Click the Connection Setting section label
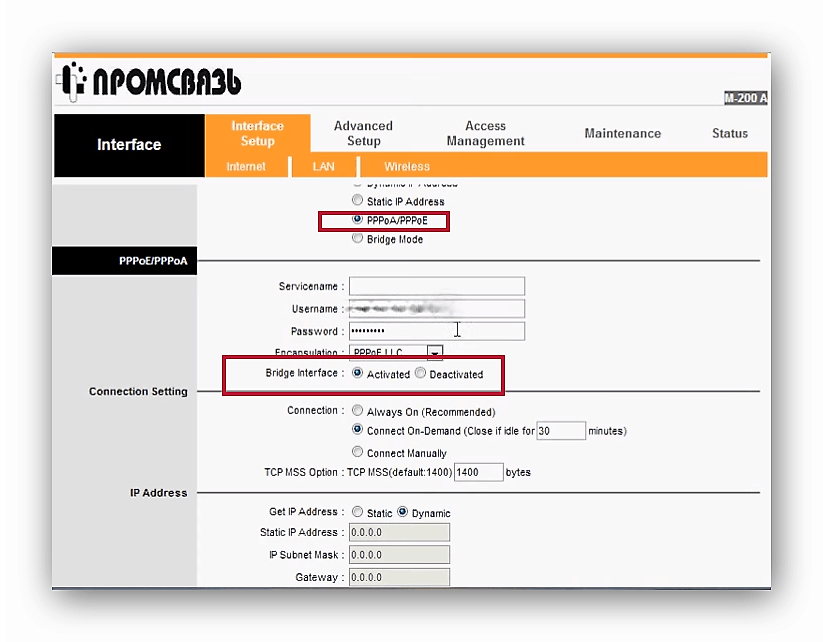Screen dimensions: 823x642 (x=138, y=392)
